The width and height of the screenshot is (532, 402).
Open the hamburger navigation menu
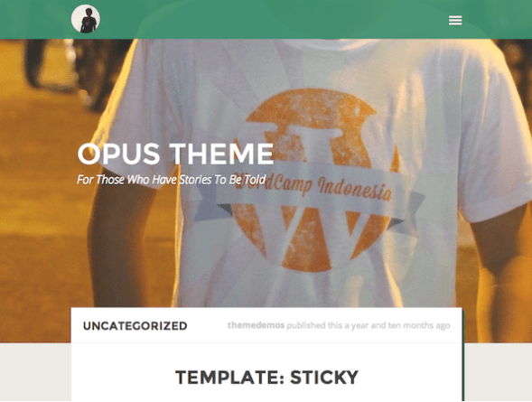455,21
